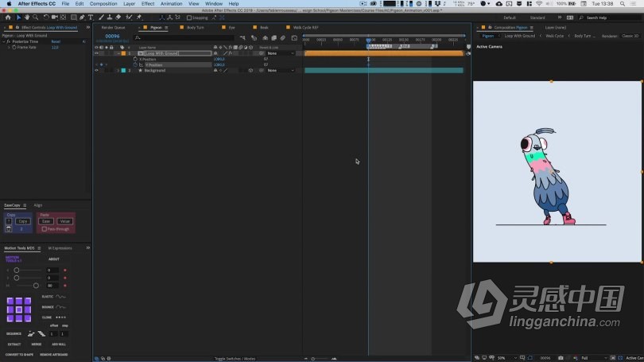Click Elastic wave icon in Motion Tools
Viewport: 644px width, 362px height.
[x=60, y=296]
